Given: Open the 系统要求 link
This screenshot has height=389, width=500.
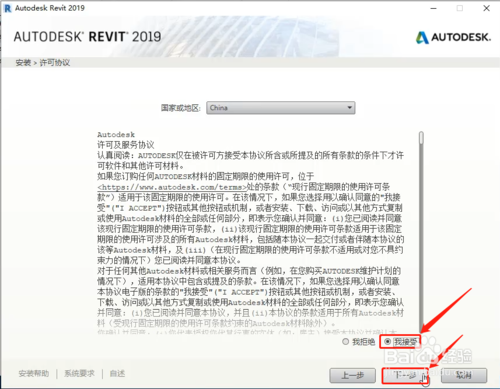Looking at the screenshot, I should point(79,374).
